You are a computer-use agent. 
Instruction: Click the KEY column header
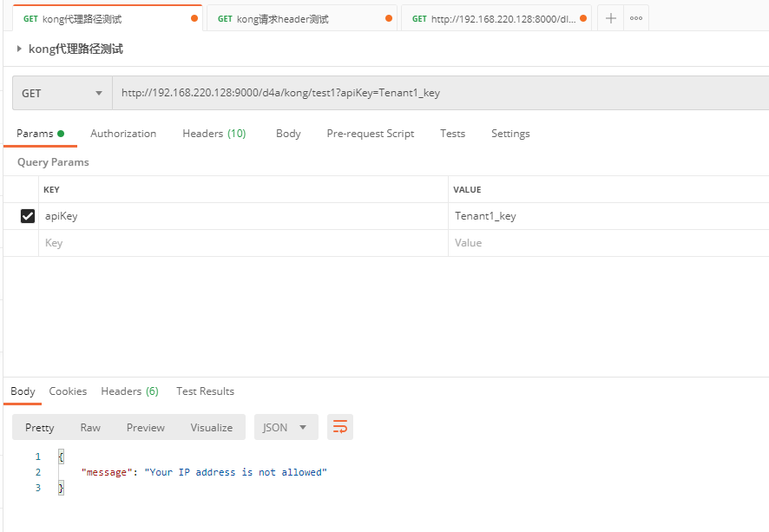[51, 190]
